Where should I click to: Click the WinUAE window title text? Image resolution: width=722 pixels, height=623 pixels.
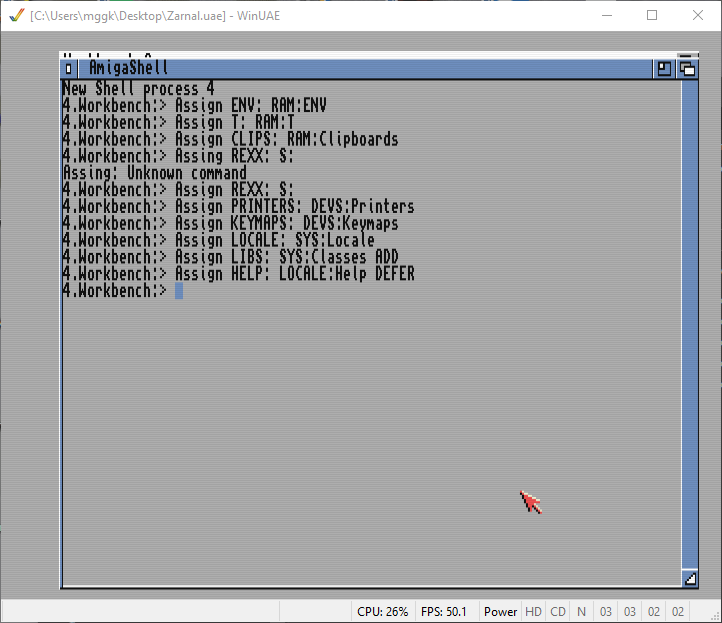coord(155,16)
